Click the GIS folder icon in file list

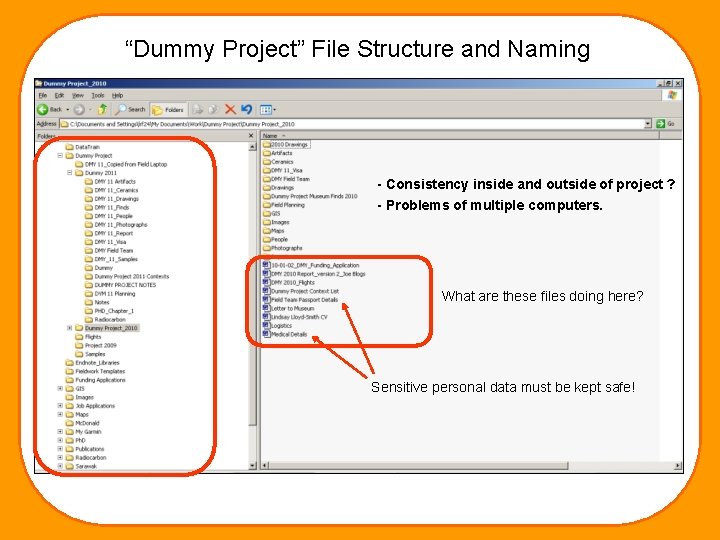[267, 214]
